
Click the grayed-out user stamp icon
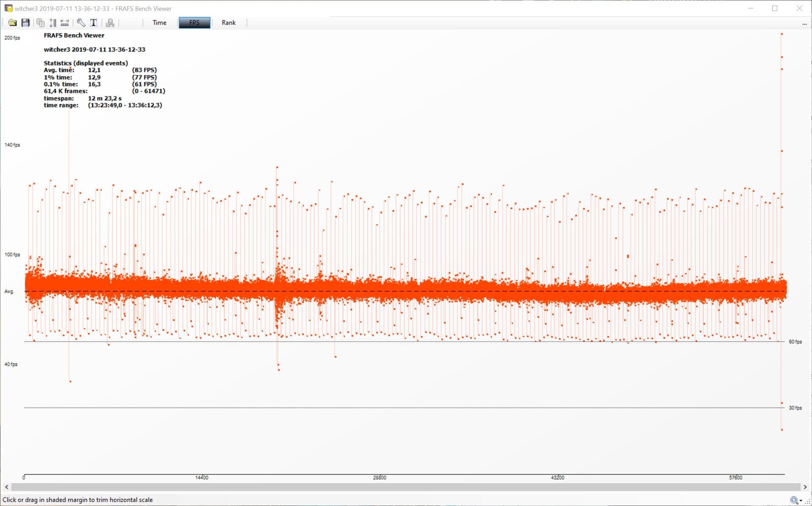tap(110, 23)
